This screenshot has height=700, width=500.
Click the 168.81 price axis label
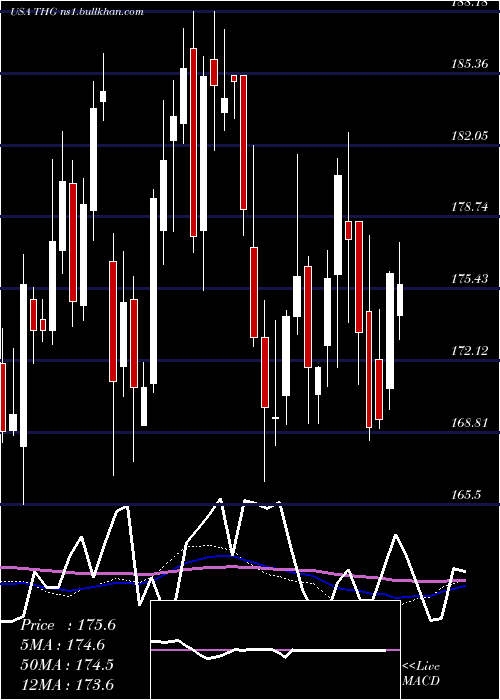(469, 423)
